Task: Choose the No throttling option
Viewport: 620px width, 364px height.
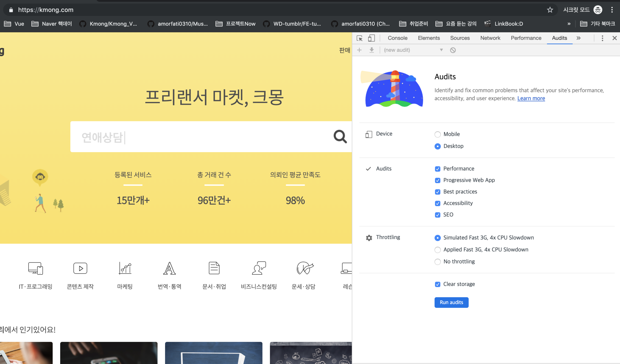Action: point(437,262)
